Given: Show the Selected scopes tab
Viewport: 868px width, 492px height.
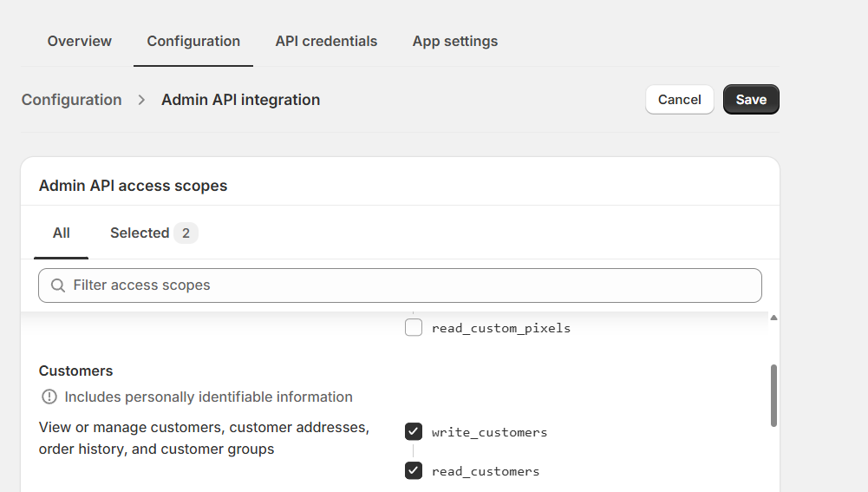Looking at the screenshot, I should (153, 233).
